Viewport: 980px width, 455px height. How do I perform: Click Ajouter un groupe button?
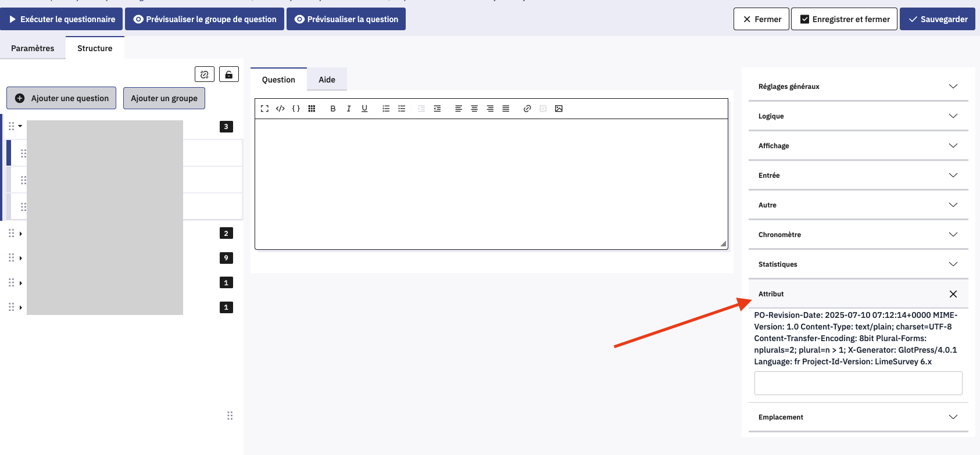coord(164,98)
